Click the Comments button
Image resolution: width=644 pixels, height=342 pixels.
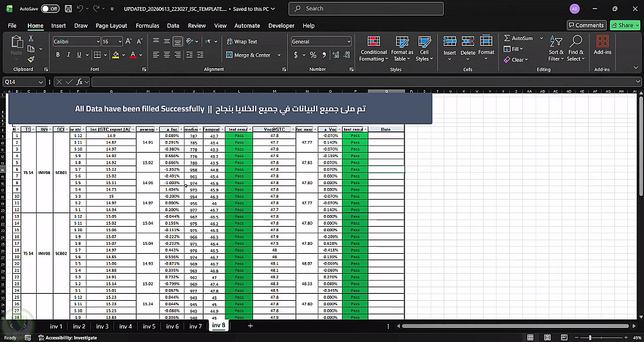(587, 26)
